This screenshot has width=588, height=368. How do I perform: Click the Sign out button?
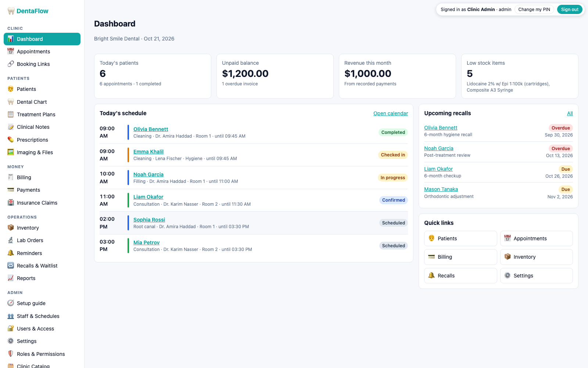[570, 10]
